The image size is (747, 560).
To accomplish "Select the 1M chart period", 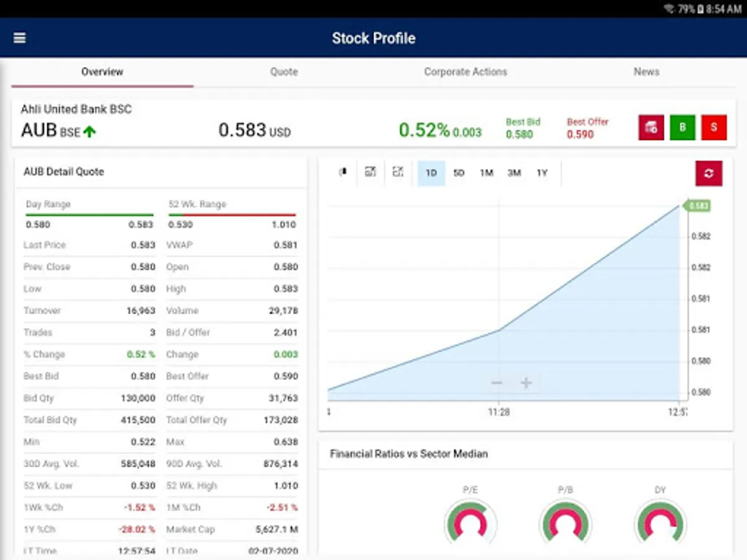I will [486, 173].
